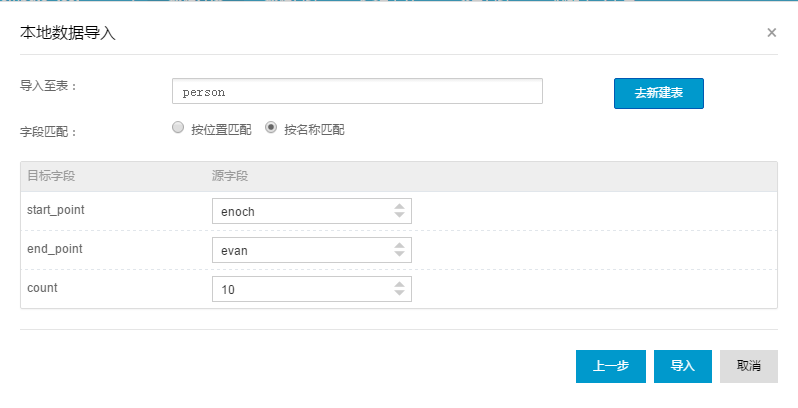Select the 按名称匹配 radio button

point(271,128)
